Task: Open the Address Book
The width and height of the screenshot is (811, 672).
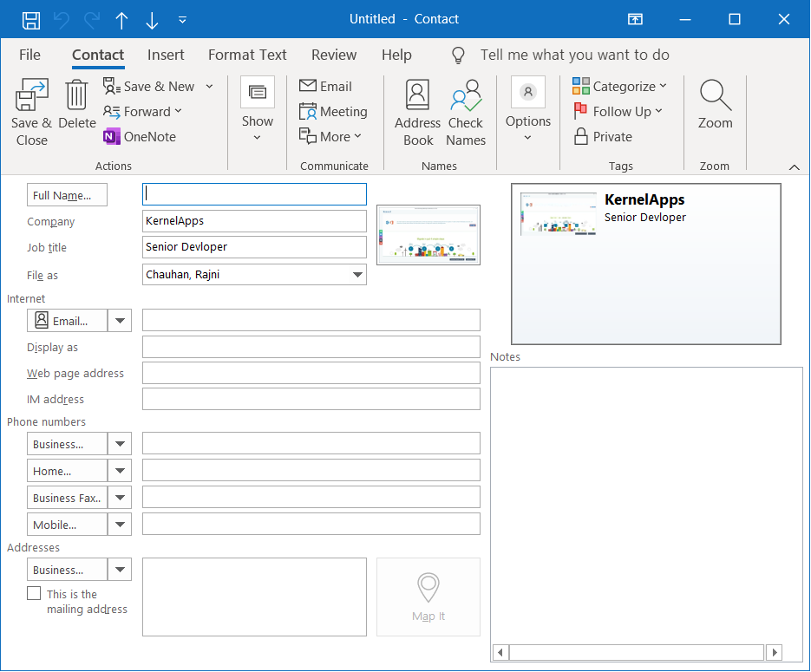Action: click(x=418, y=113)
